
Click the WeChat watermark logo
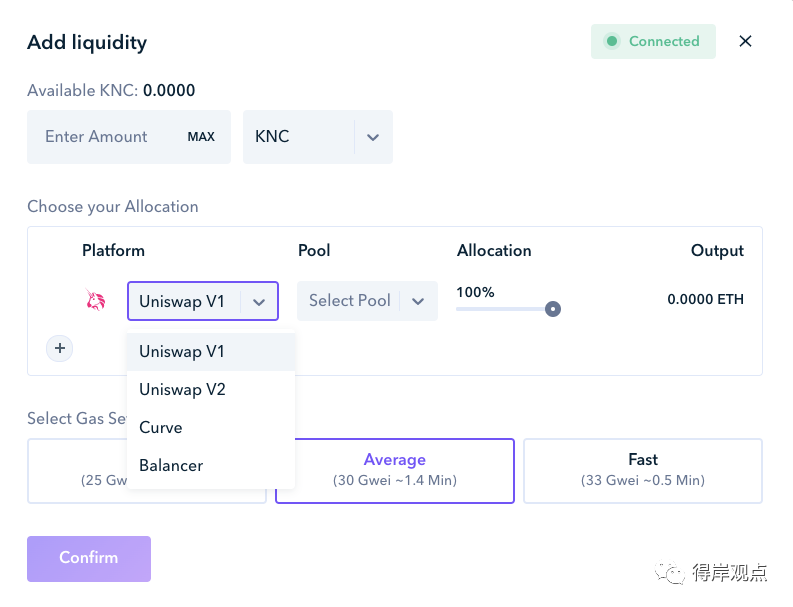click(x=670, y=573)
